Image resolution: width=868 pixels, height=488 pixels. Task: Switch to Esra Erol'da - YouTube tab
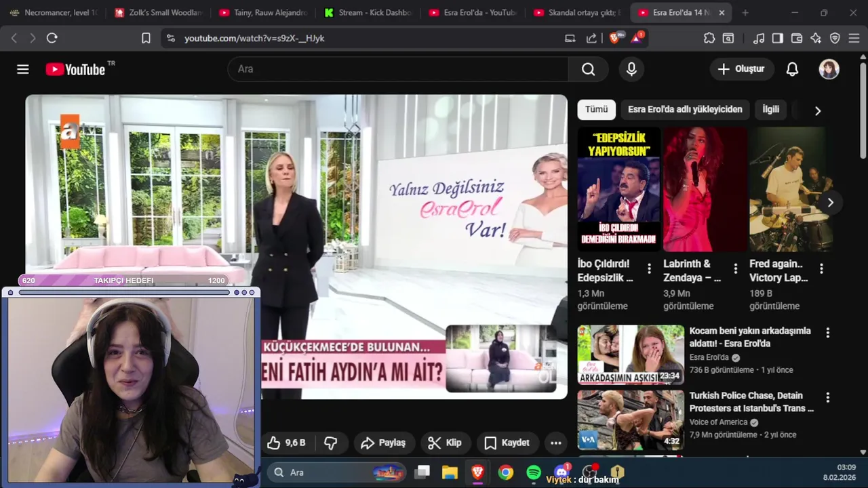[x=473, y=13]
